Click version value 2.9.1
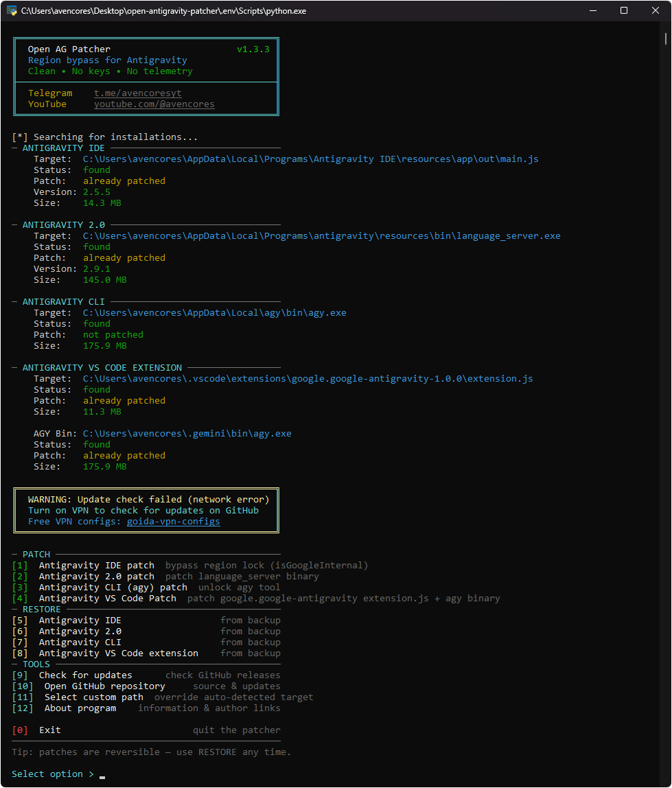Image resolution: width=672 pixels, height=788 pixels. (97, 269)
